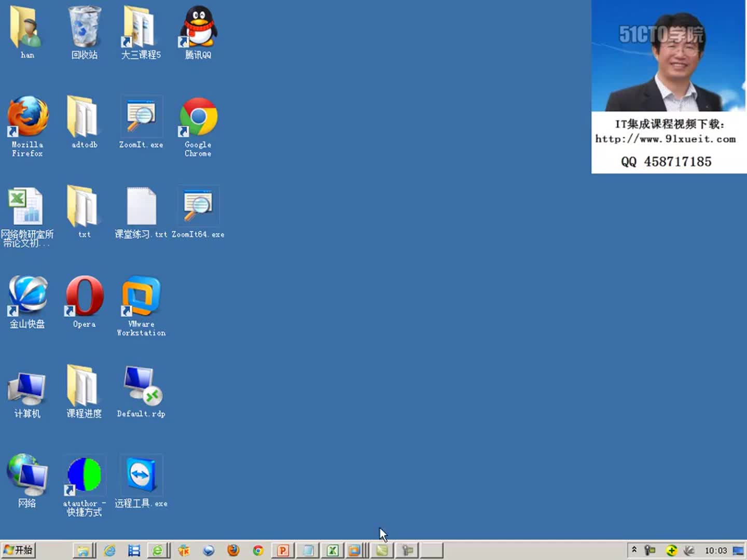Launch Chrome from the taskbar
This screenshot has height=560, width=747.
258,550
